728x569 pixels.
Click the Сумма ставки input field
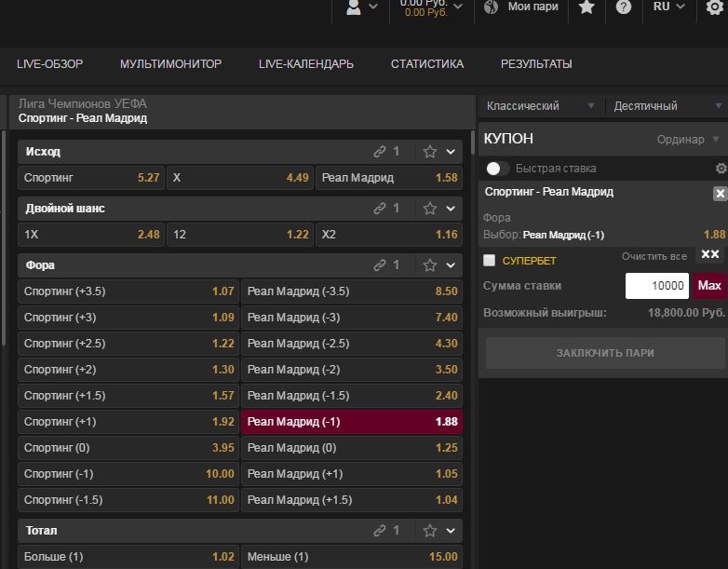point(657,286)
